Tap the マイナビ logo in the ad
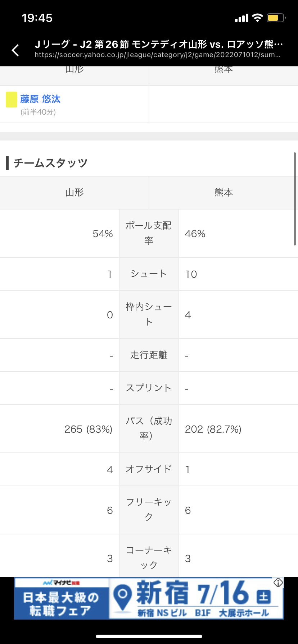Screen dimensions: 298x644 point(61,583)
